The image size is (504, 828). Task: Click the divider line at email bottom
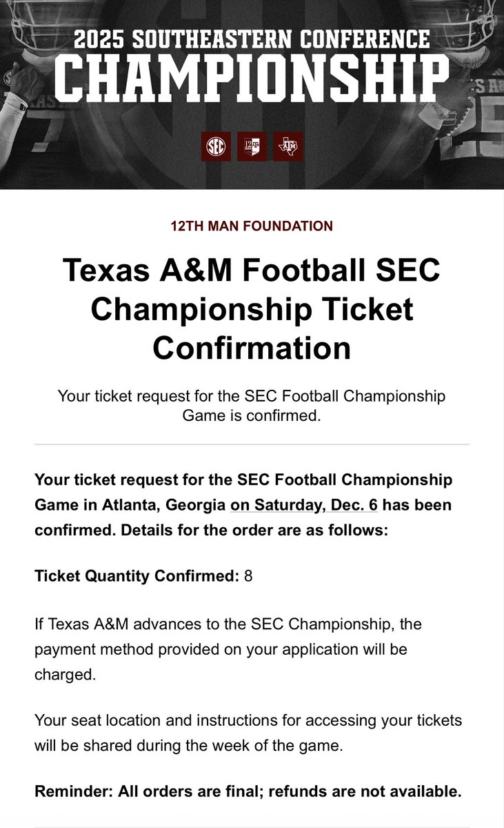[x=252, y=827]
